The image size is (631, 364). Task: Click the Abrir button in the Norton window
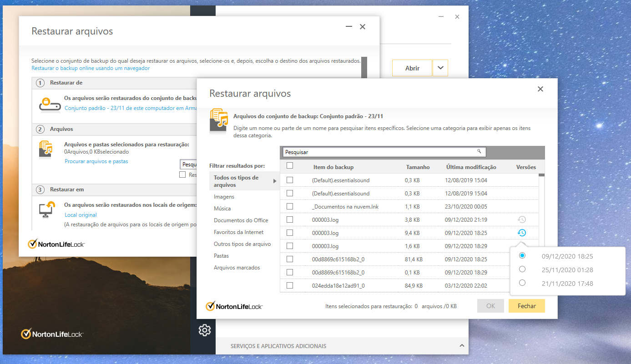tap(412, 68)
